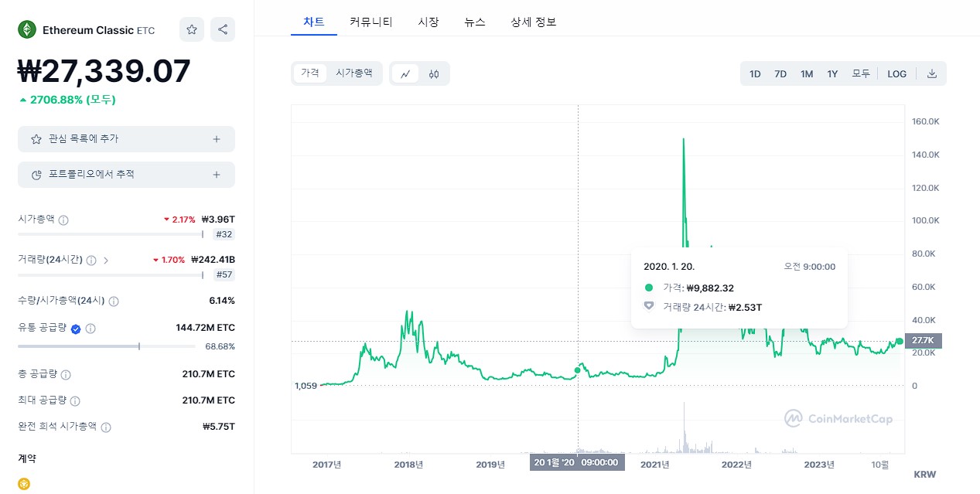This screenshot has width=980, height=494.
Task: Click the 144.72M ETC supply value
Action: tap(206, 328)
